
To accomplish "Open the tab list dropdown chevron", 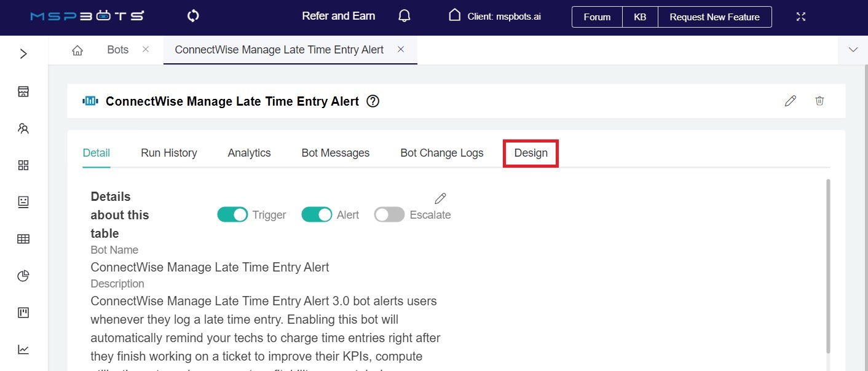I will pyautogui.click(x=853, y=50).
